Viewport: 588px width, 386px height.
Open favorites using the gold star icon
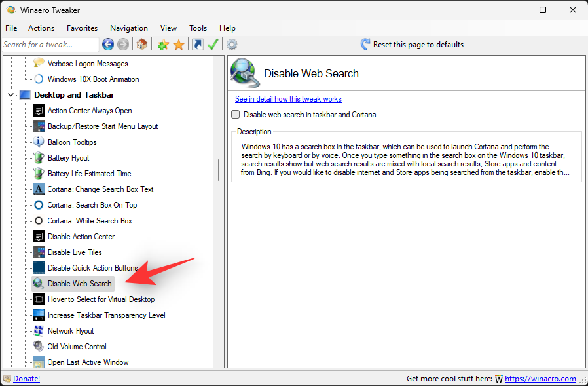coord(178,45)
